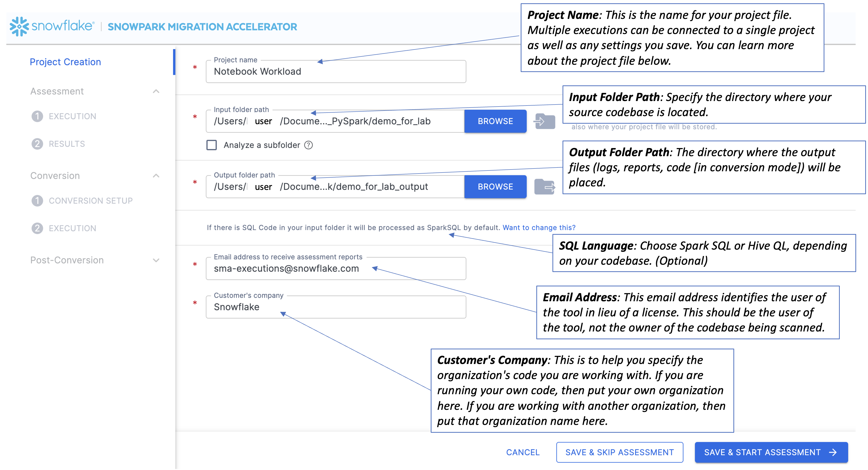The width and height of the screenshot is (868, 470).
Task: Enable the Analyze a subfolder checkbox
Action: pyautogui.click(x=212, y=145)
